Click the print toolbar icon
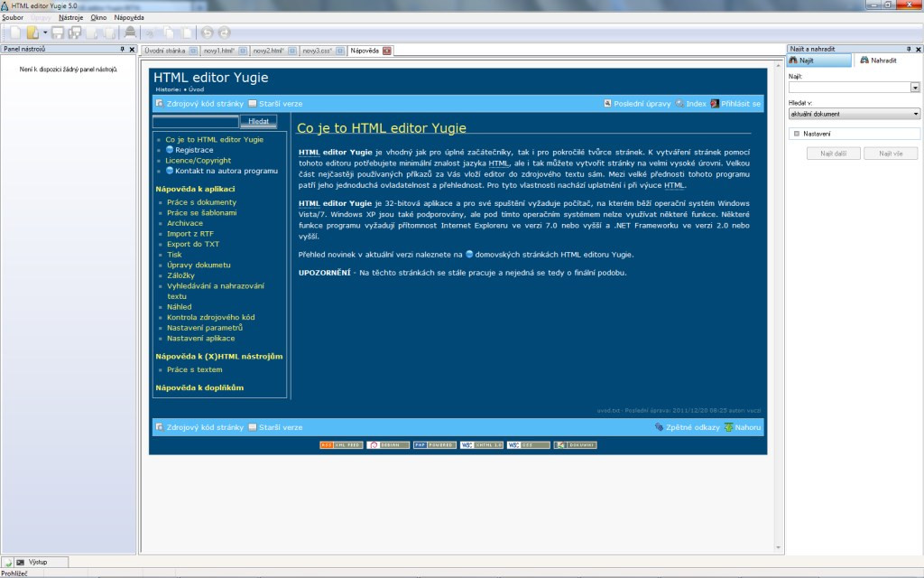The width and height of the screenshot is (924, 578). click(130, 33)
